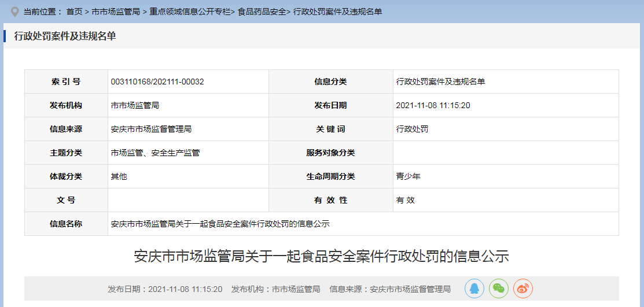Screen dimensions: 644x307
Task: Click the 信息名称 label cell
Action: coord(66,224)
